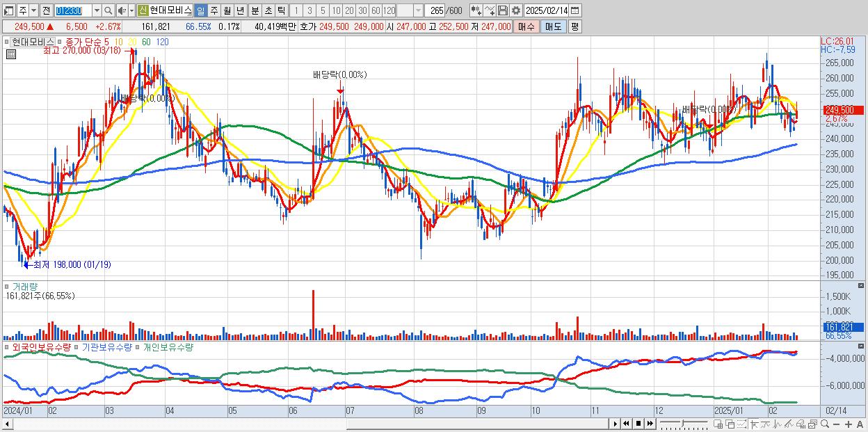868x432 pixels.
Task: Click the add line overlay icon
Action: [x=490, y=11]
